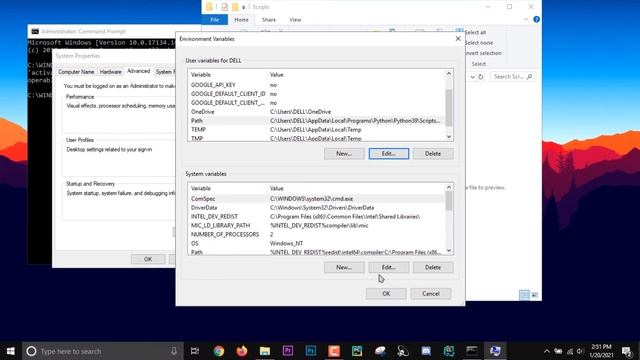Select the ComSpec system variable

(316, 199)
